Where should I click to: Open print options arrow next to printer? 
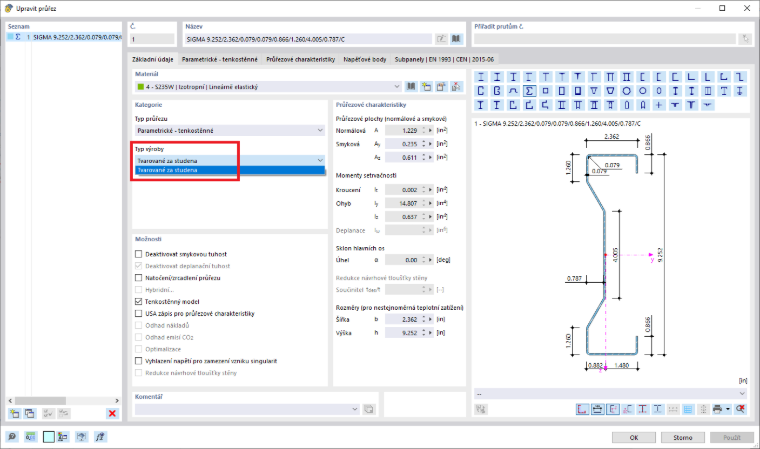pos(728,409)
